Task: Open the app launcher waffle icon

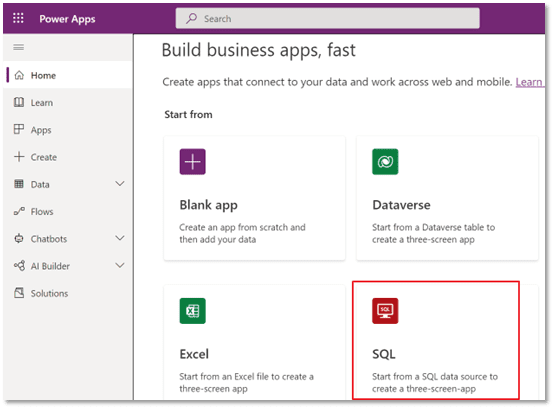Action: click(x=18, y=18)
